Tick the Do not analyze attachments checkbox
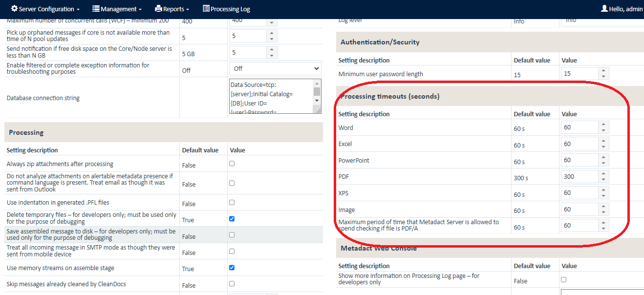This screenshot has width=644, height=295. (232, 183)
